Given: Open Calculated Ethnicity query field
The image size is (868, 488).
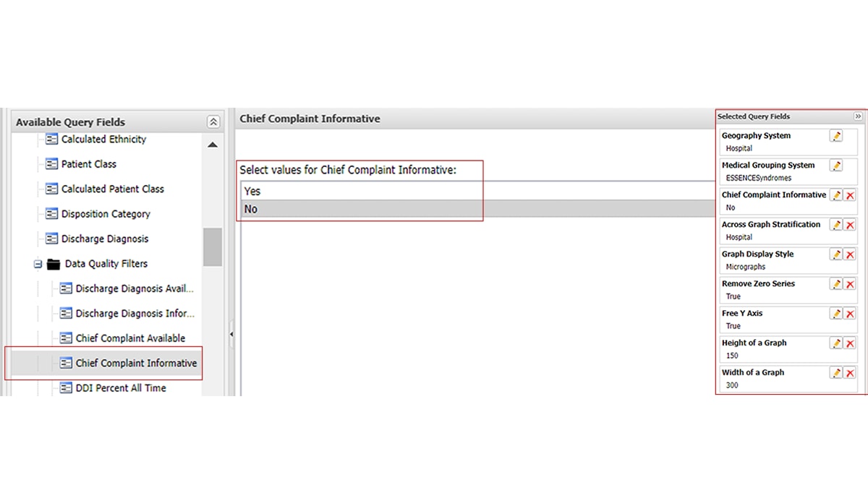Looking at the screenshot, I should pyautogui.click(x=103, y=140).
